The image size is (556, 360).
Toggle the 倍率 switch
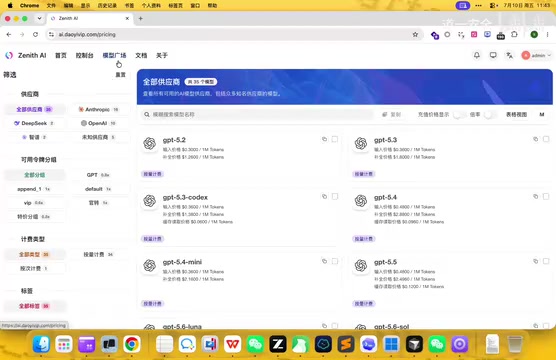[490, 115]
